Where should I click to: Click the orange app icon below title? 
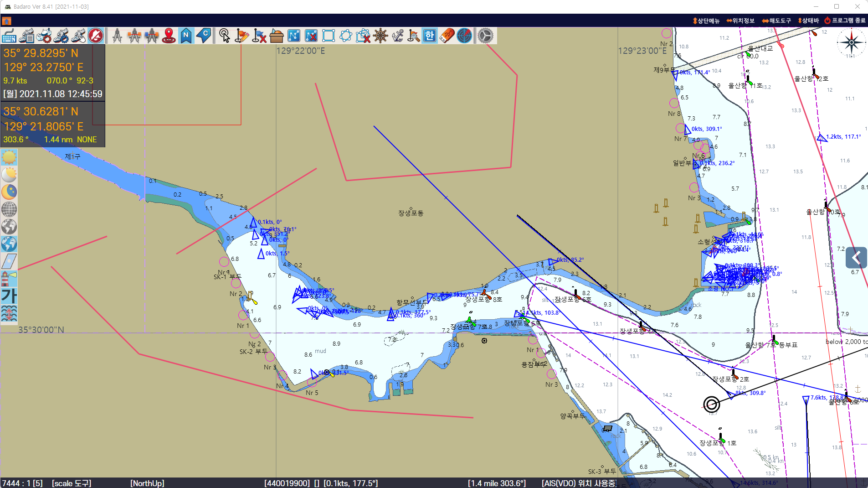click(6, 21)
